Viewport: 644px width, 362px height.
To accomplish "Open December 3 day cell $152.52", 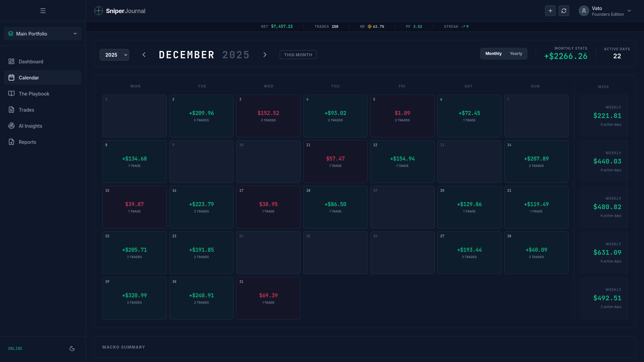I will point(268,116).
